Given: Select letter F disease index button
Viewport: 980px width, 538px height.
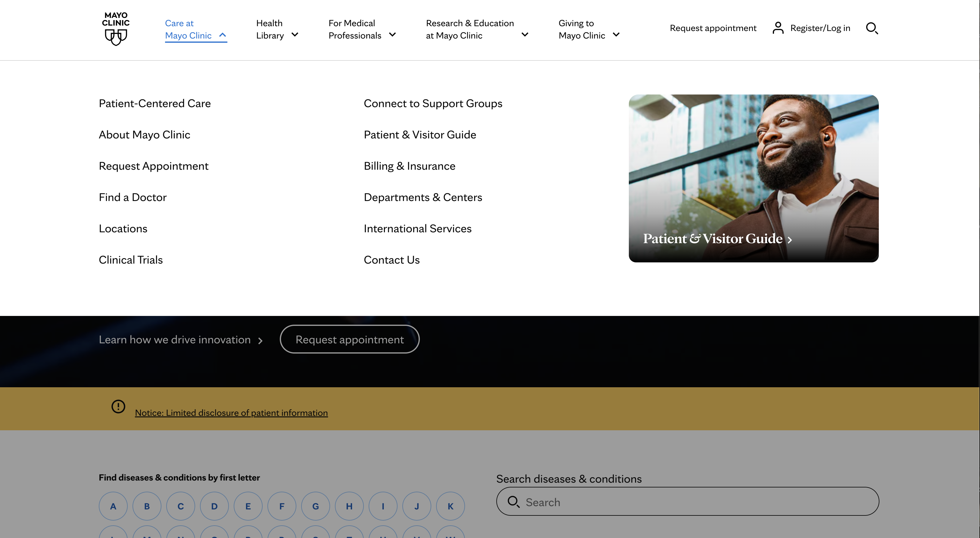Looking at the screenshot, I should pyautogui.click(x=282, y=506).
